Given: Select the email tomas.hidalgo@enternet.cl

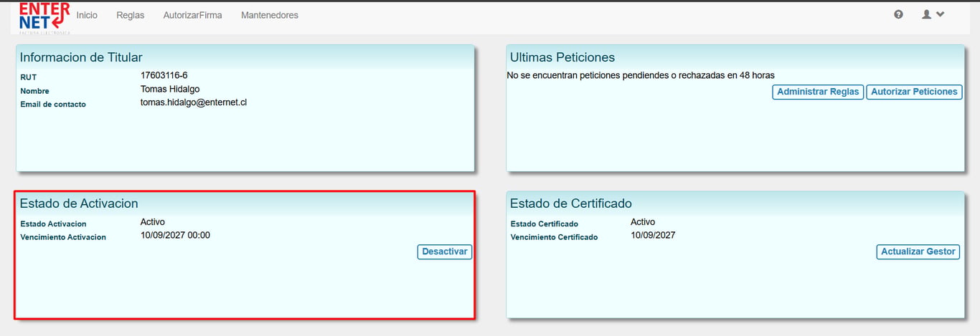Looking at the screenshot, I should pyautogui.click(x=194, y=102).
